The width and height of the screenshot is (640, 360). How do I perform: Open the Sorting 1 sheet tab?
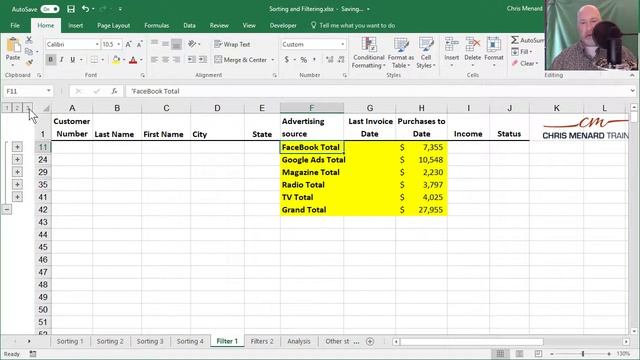point(70,341)
